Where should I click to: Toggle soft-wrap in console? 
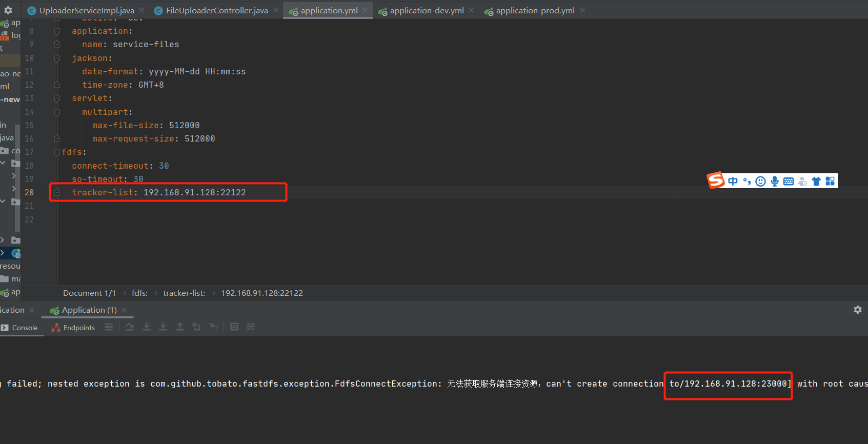(x=130, y=327)
